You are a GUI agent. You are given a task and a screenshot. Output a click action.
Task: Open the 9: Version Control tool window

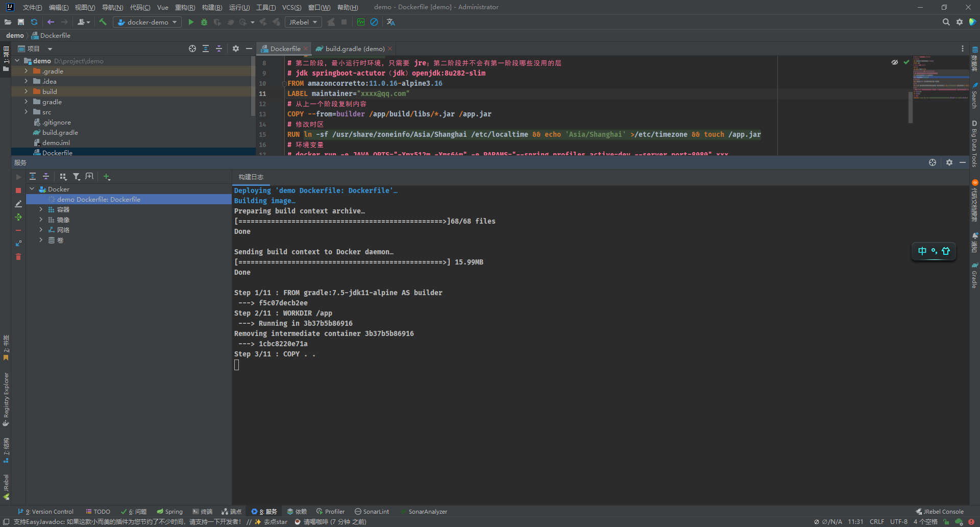point(45,511)
